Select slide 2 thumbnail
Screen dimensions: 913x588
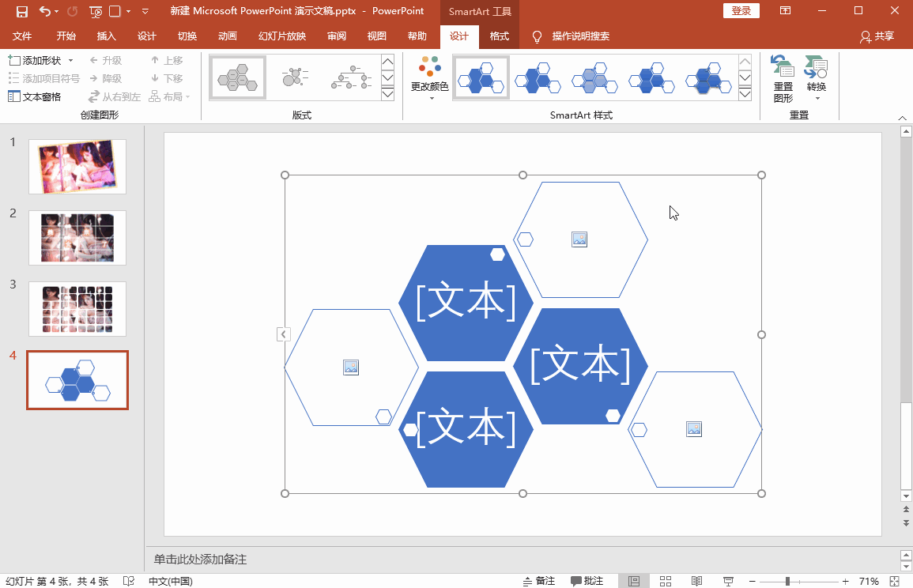pos(77,237)
